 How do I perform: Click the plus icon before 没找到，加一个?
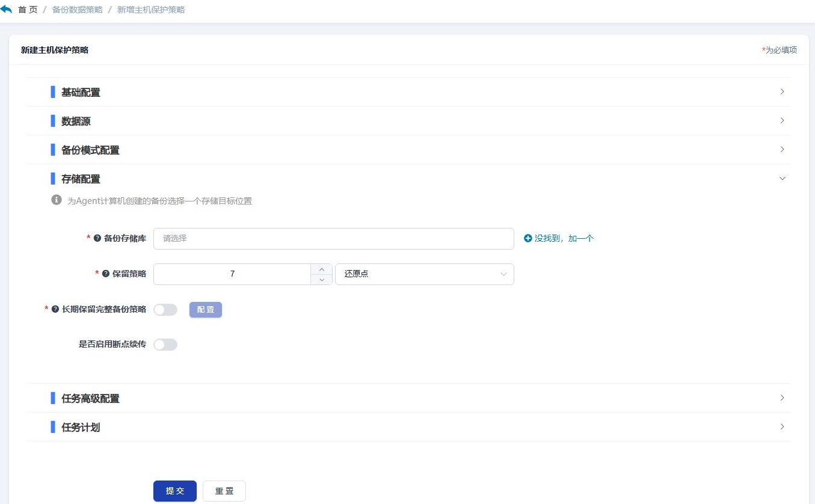[528, 238]
